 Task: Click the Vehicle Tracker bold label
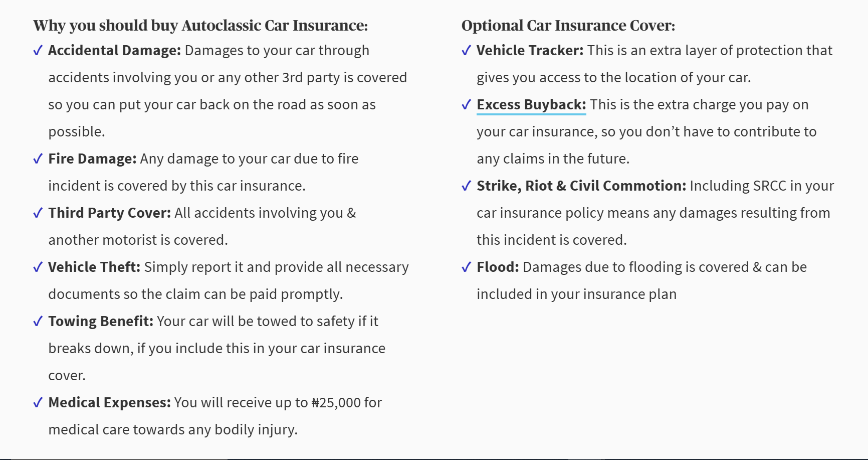[530, 51]
